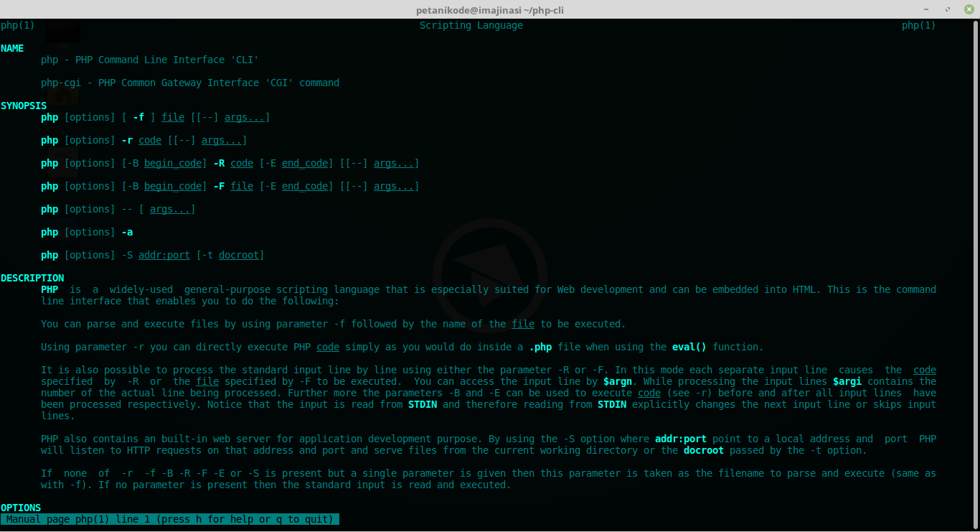Click the bold -a option in the synopsis
Viewport: 980px width, 532px height.
(127, 232)
